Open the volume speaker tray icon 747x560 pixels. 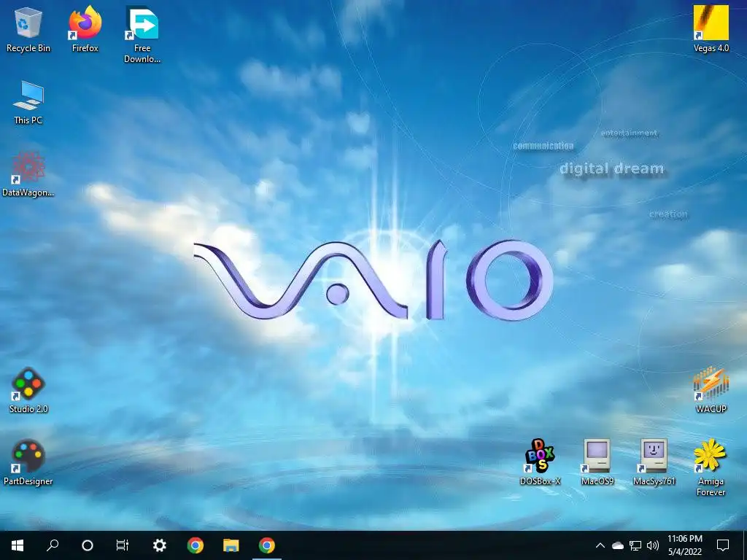(x=653, y=545)
